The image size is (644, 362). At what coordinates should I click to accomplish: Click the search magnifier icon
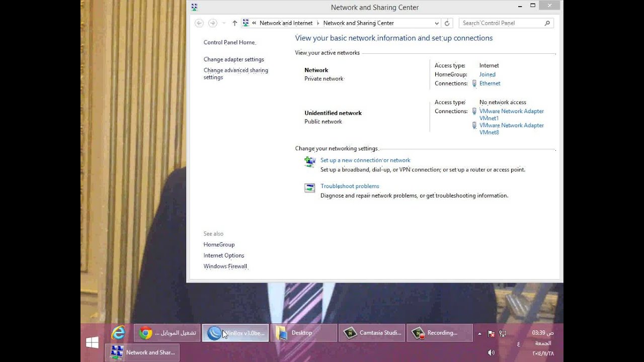click(547, 23)
